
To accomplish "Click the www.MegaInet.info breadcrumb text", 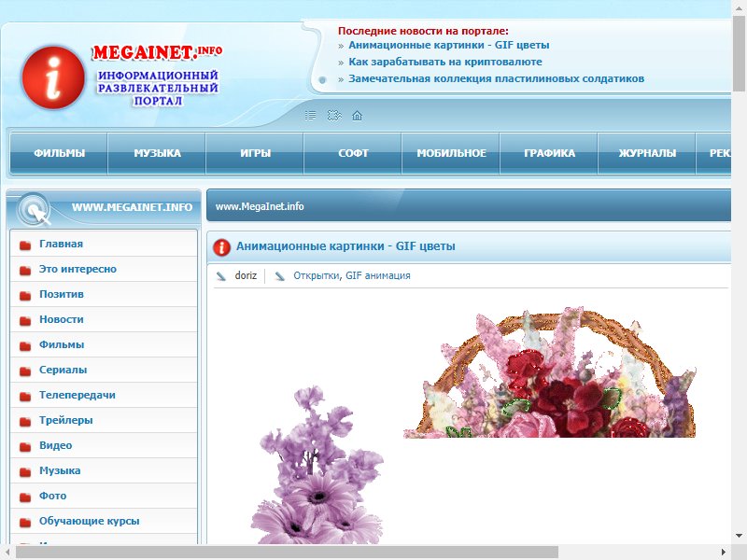I will pyautogui.click(x=260, y=206).
